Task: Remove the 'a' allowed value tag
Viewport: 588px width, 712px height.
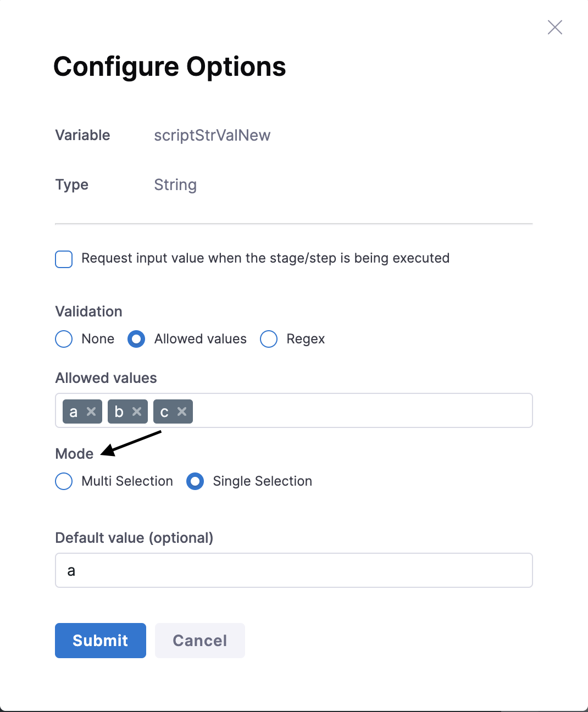Action: tap(91, 411)
